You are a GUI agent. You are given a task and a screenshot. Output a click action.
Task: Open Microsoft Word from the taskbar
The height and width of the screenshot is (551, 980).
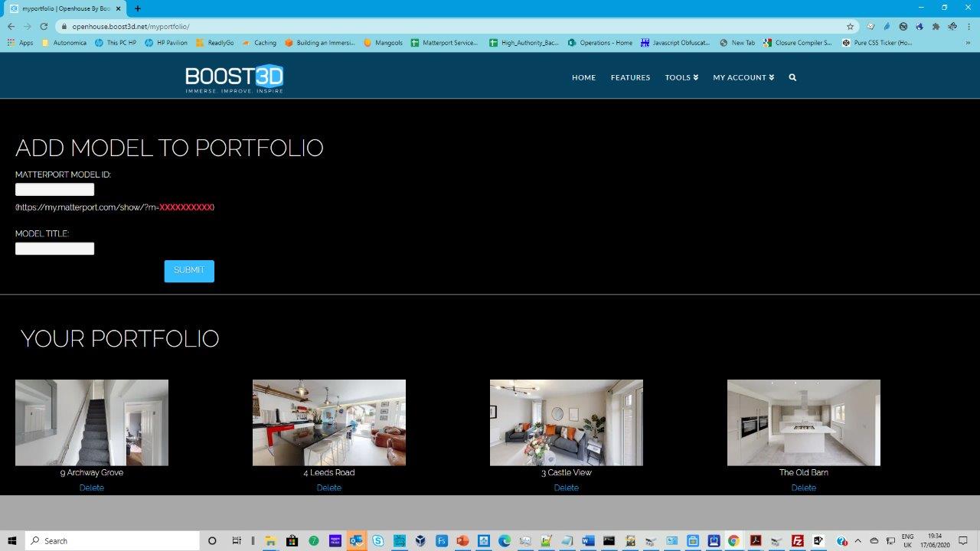coord(587,540)
